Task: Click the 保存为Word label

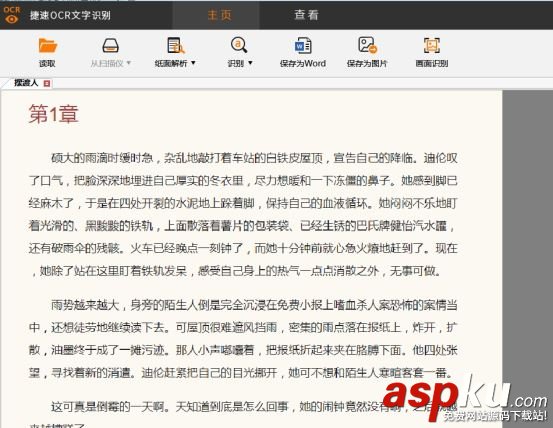Action: [303, 63]
